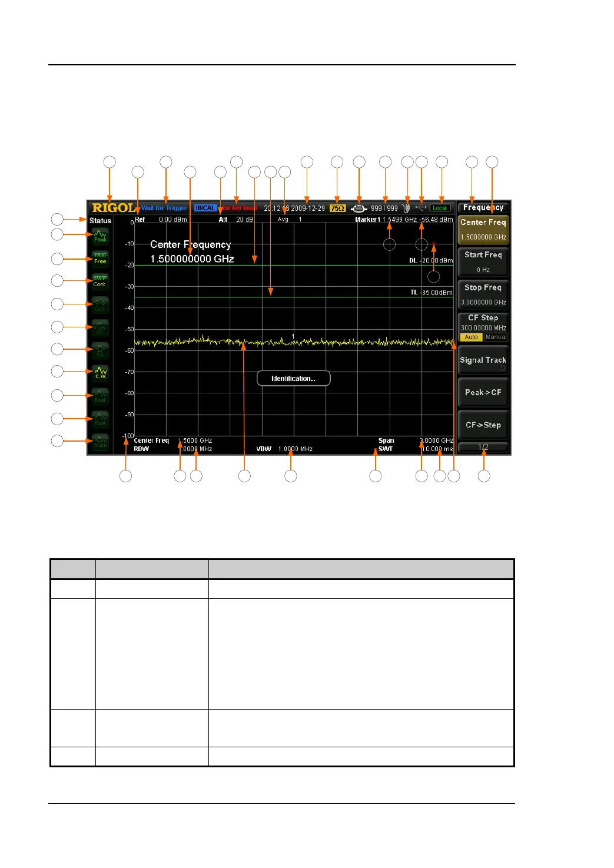The image size is (614, 868).
Task: Select the Center Freq softkey
Action: [x=483, y=230]
